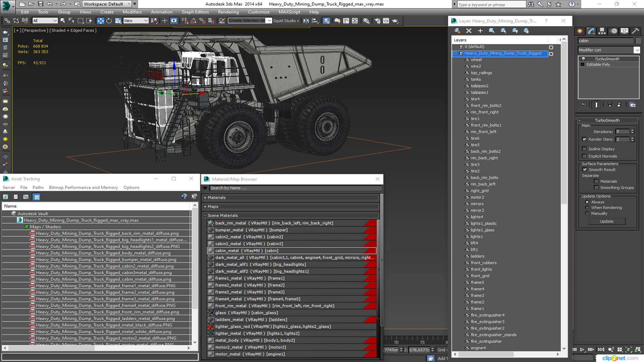Open the Rendering menu
This screenshot has width=644, height=362.
(x=228, y=12)
